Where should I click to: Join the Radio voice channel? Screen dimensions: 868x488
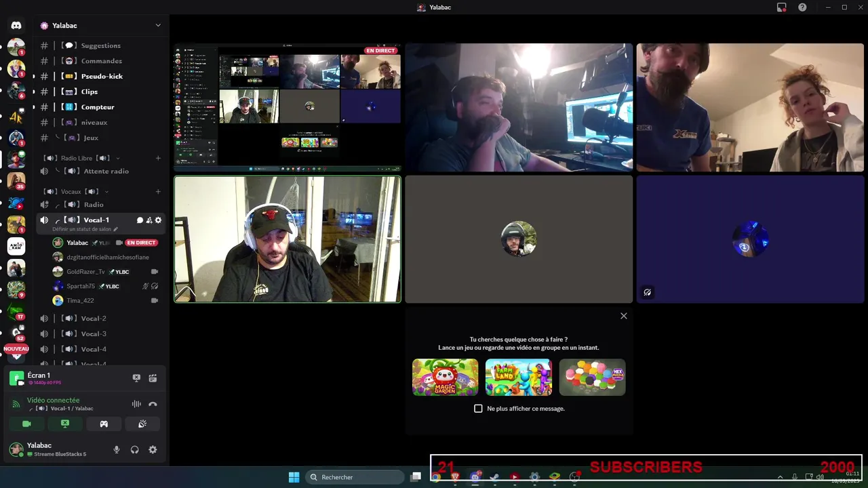(x=100, y=205)
